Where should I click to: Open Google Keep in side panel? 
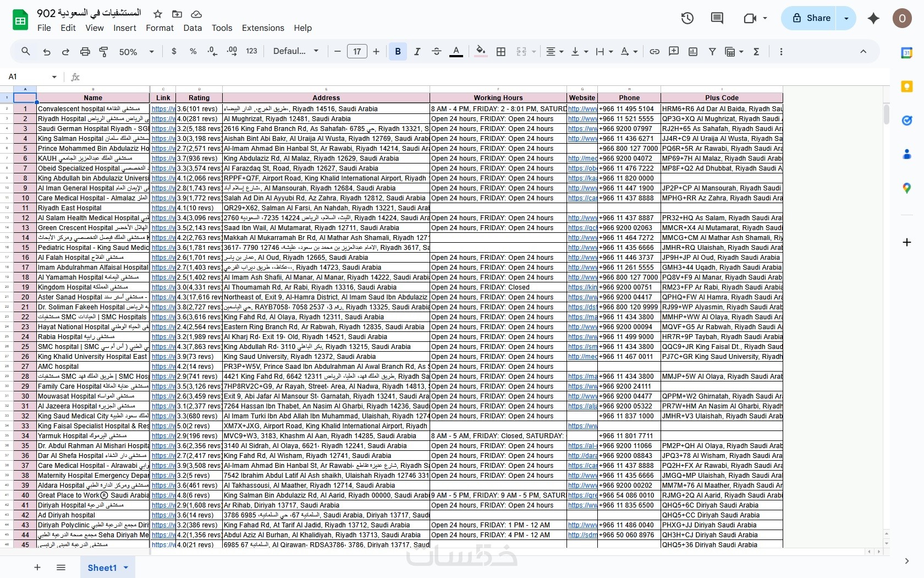(907, 86)
